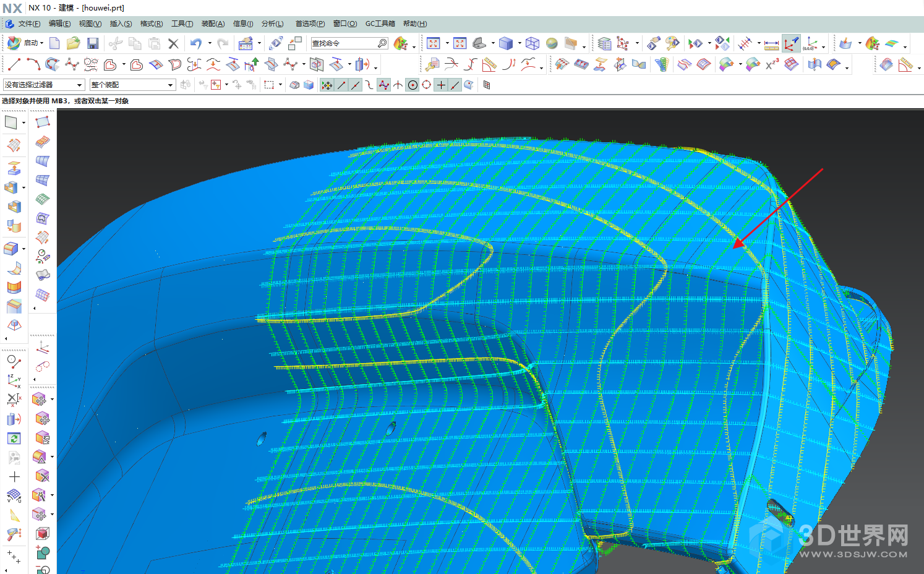Click the grid display icon in selection bar
Viewport: 924px width, 574px height.
click(487, 85)
